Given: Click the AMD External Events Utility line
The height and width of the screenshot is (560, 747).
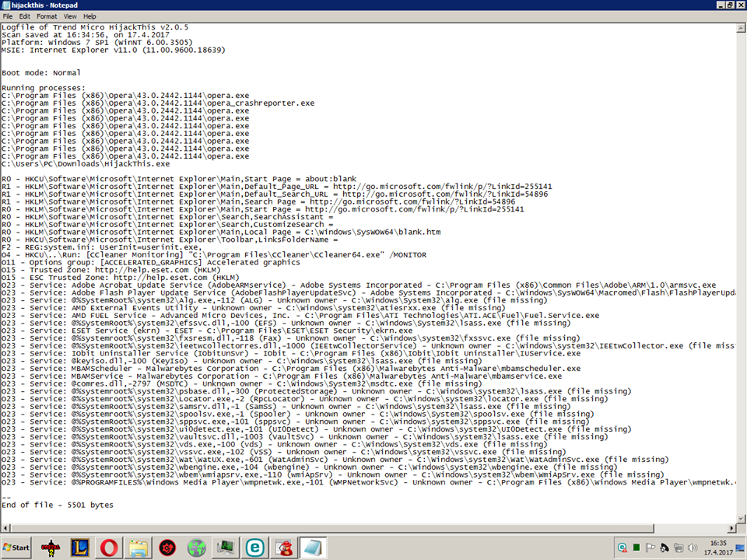Looking at the screenshot, I should (x=254, y=308).
